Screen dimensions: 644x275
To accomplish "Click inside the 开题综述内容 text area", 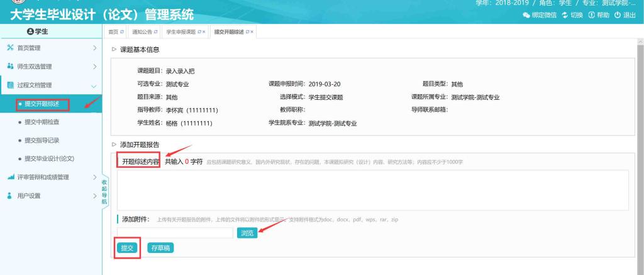I will pos(372,190).
